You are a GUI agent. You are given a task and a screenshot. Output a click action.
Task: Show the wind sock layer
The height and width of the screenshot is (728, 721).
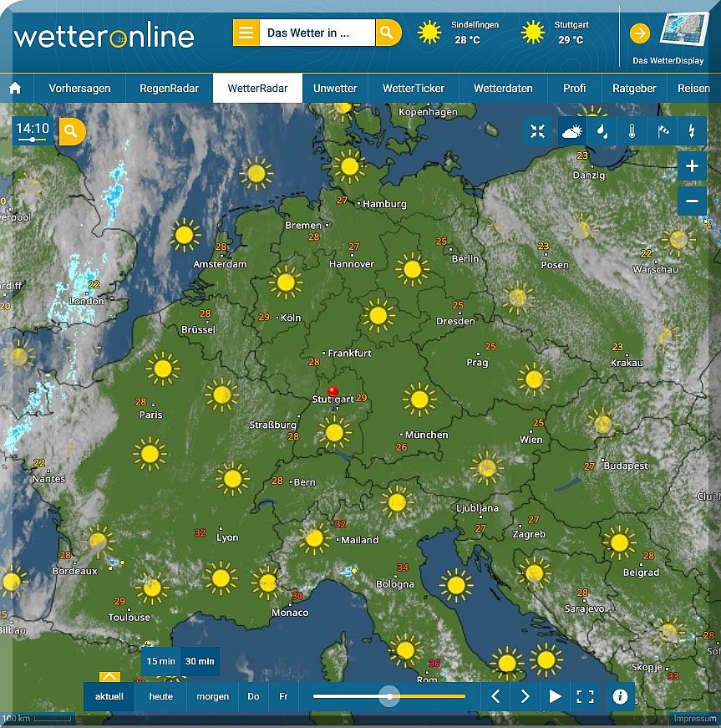(x=662, y=131)
